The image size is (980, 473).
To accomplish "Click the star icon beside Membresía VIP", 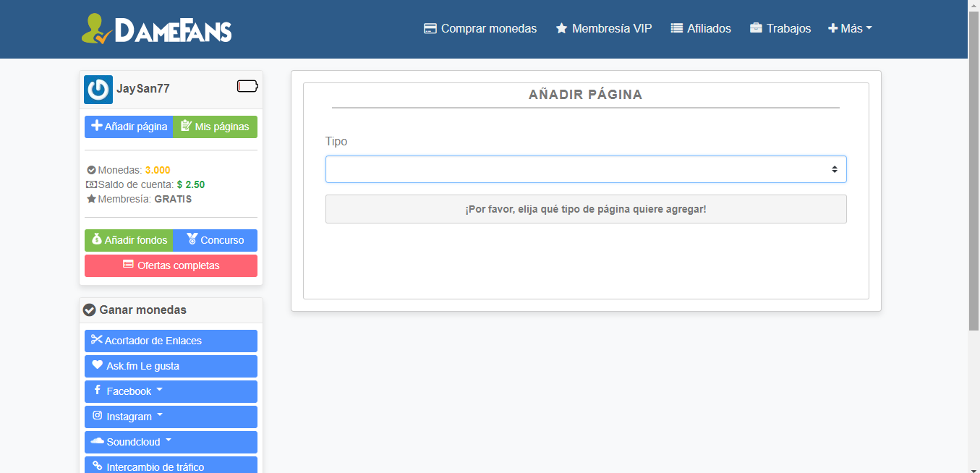I will (x=561, y=29).
